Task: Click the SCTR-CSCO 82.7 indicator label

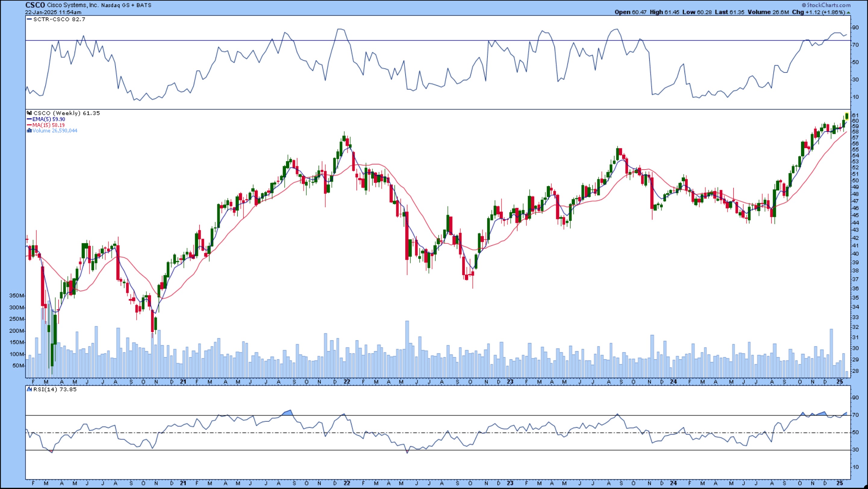Action: [x=59, y=19]
